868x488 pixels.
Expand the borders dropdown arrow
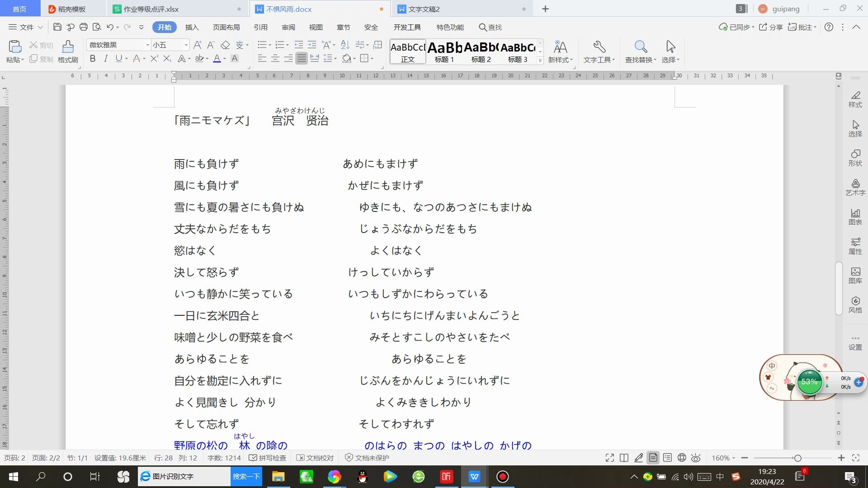pyautogui.click(x=372, y=58)
